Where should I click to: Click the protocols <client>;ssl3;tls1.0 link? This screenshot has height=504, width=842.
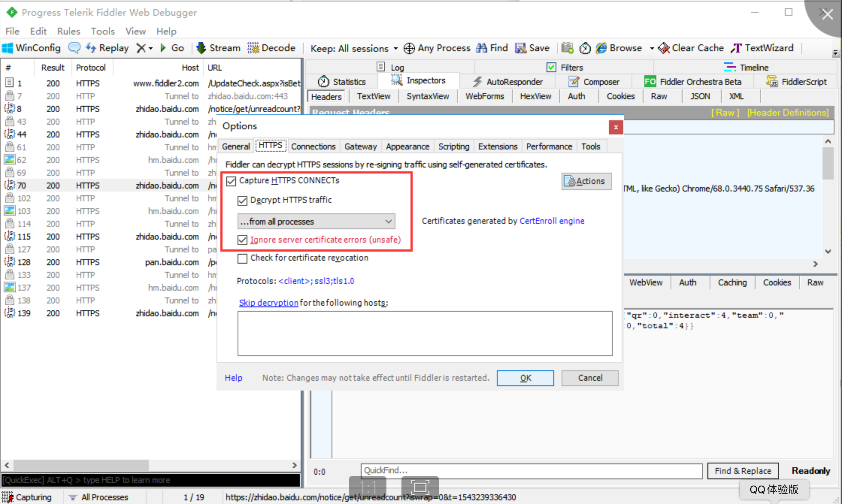point(316,281)
